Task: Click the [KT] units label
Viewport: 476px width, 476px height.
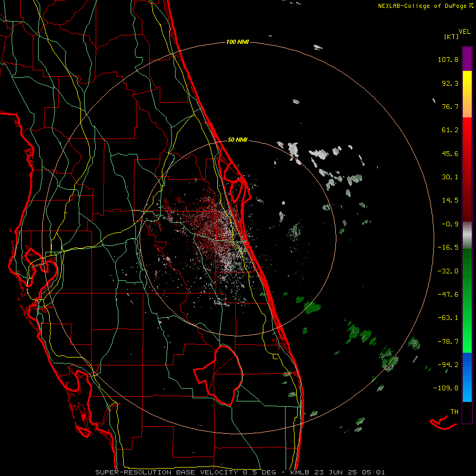Action: pos(451,36)
